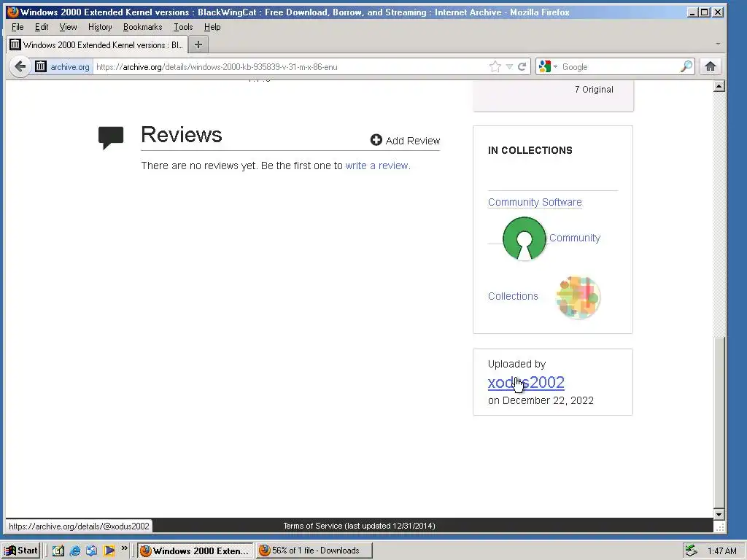Open the Tools menu

pyautogui.click(x=183, y=27)
